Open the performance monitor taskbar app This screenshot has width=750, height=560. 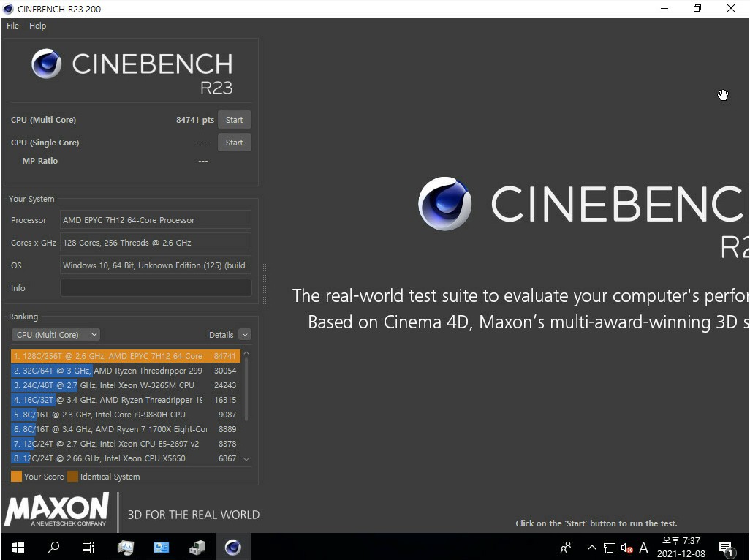click(125, 547)
